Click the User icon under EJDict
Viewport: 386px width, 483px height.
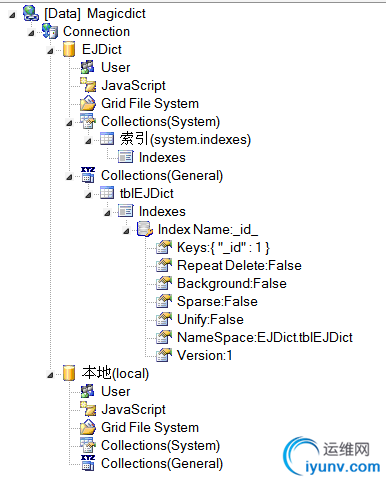[88, 67]
